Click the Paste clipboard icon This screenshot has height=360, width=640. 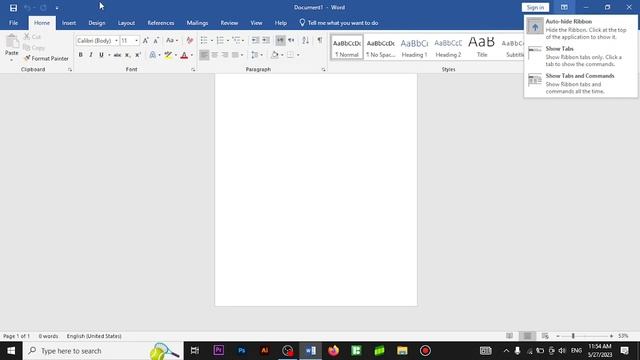pyautogui.click(x=12, y=42)
